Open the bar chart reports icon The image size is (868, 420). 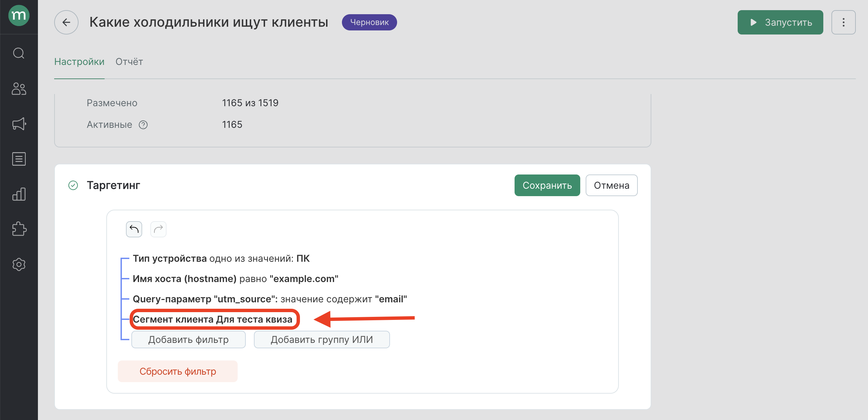click(x=19, y=194)
